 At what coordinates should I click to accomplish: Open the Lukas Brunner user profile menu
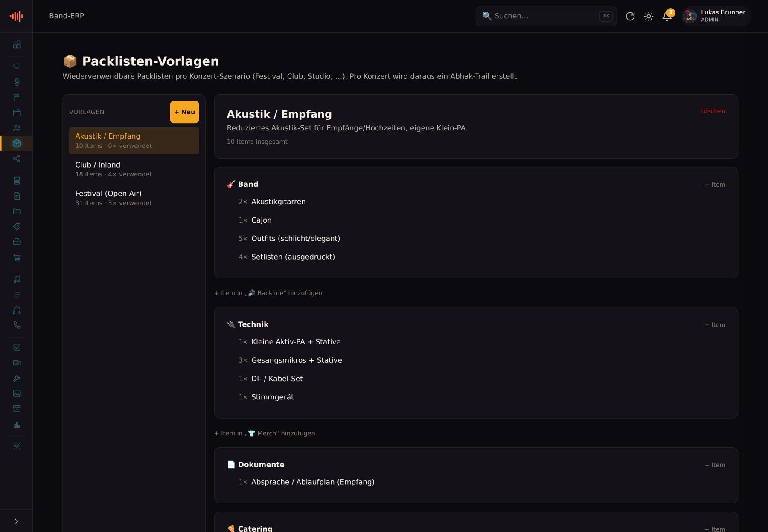[716, 16]
